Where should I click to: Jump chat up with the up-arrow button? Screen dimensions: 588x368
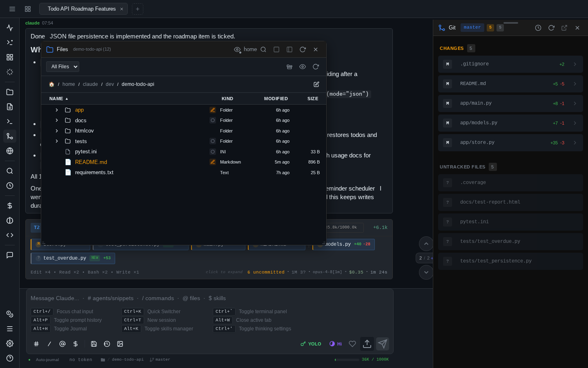point(426,244)
